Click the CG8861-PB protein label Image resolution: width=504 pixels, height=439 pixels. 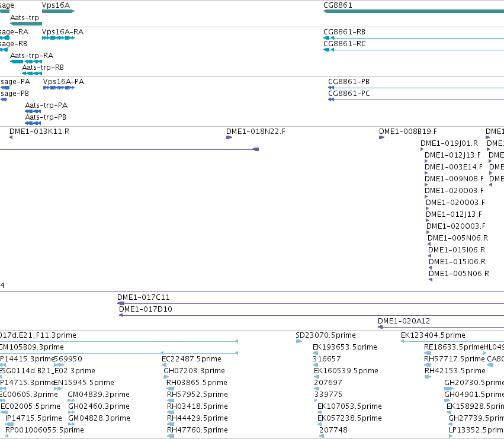[349, 82]
